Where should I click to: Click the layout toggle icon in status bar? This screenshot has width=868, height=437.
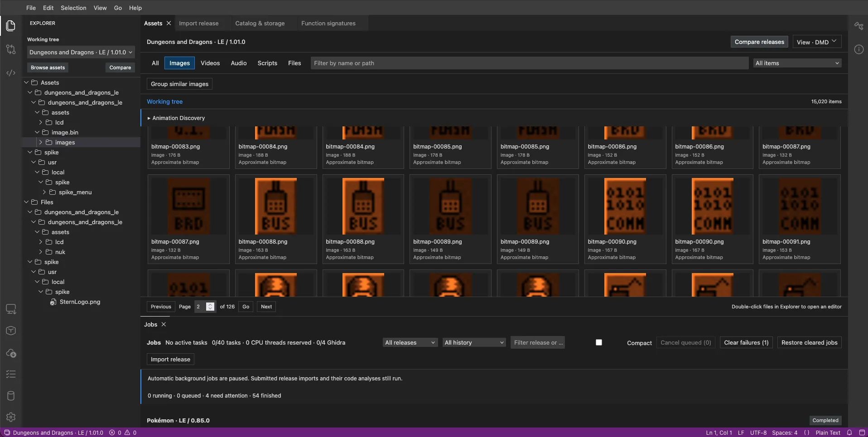click(862, 432)
